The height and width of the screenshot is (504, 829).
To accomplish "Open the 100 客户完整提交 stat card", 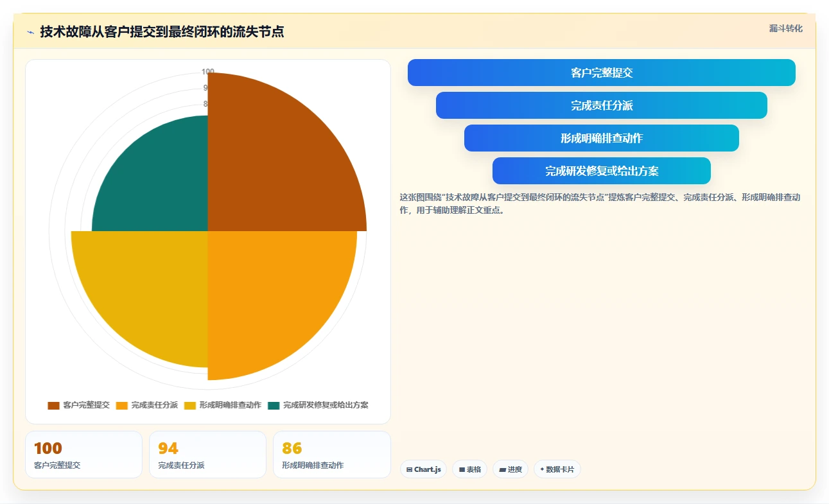I will pyautogui.click(x=83, y=455).
